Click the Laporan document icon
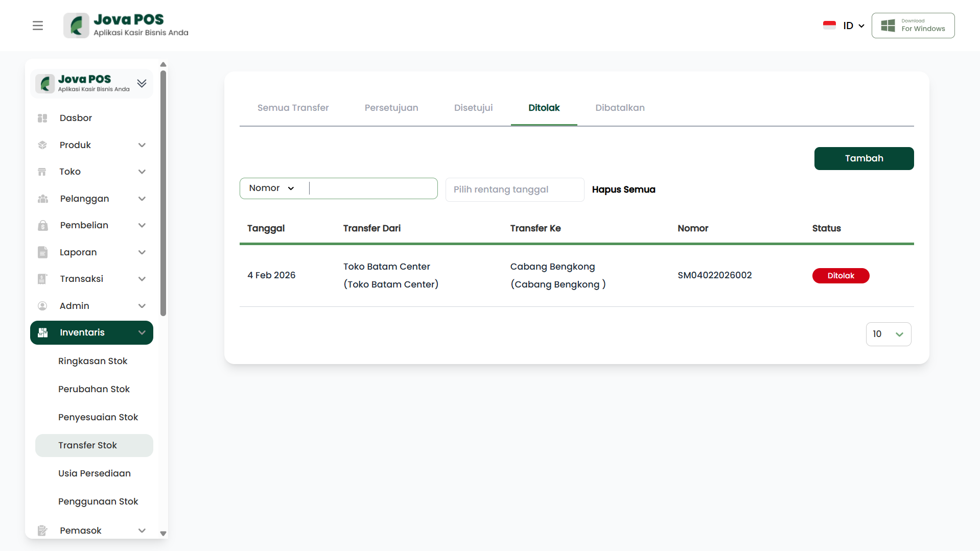 pos(42,252)
